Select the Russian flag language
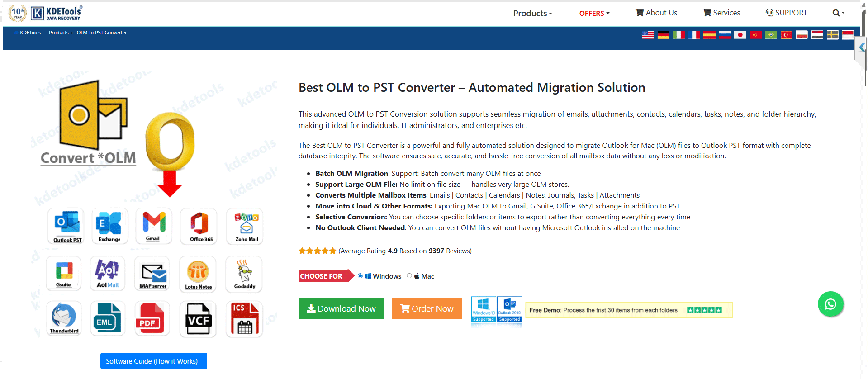This screenshot has width=868, height=379. coord(725,35)
